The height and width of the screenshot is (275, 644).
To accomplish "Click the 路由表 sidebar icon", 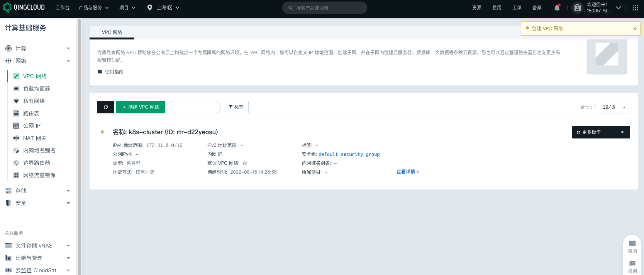I will pos(16,113).
